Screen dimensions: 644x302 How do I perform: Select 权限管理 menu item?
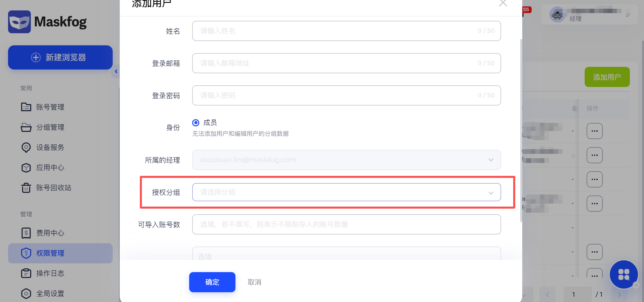pos(60,253)
